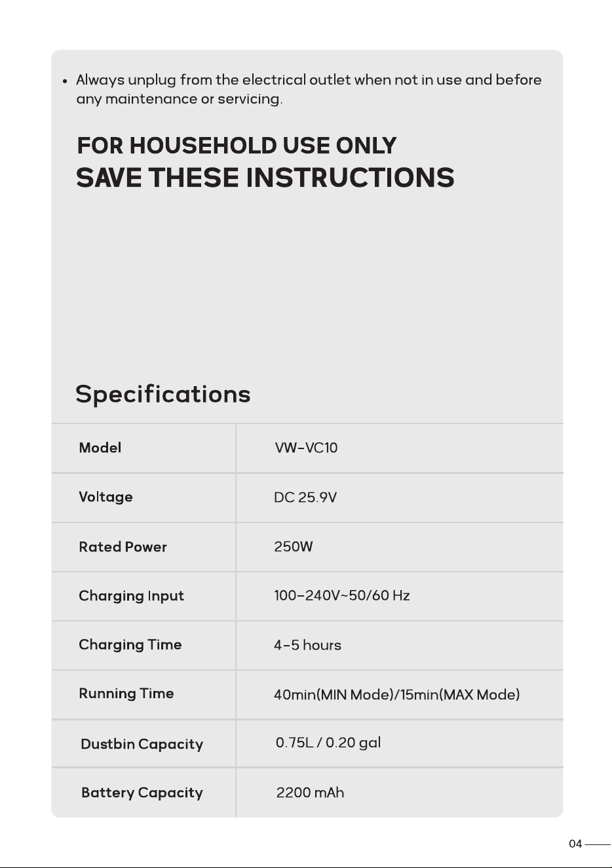Select the '250W' rated power value

click(294, 547)
